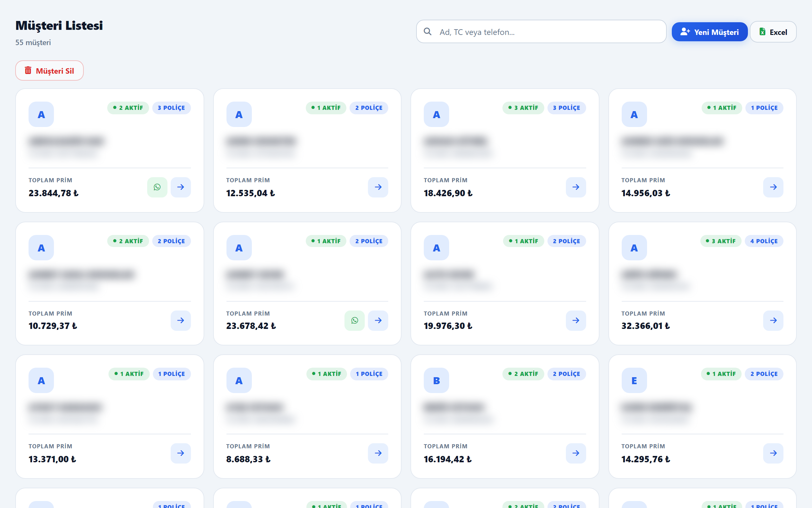The height and width of the screenshot is (508, 812).
Task: Click the 4 POLİÇE badge on the 32.366,01 ₺ card
Action: [x=764, y=241]
